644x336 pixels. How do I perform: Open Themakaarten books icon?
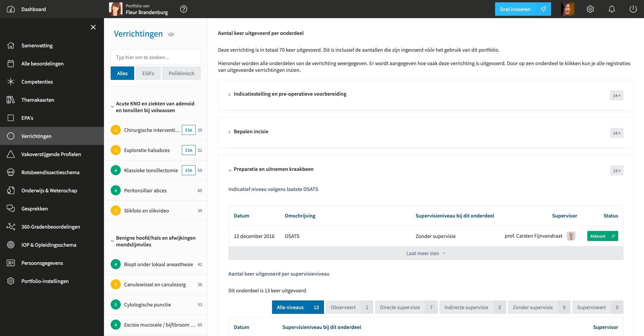coord(11,100)
